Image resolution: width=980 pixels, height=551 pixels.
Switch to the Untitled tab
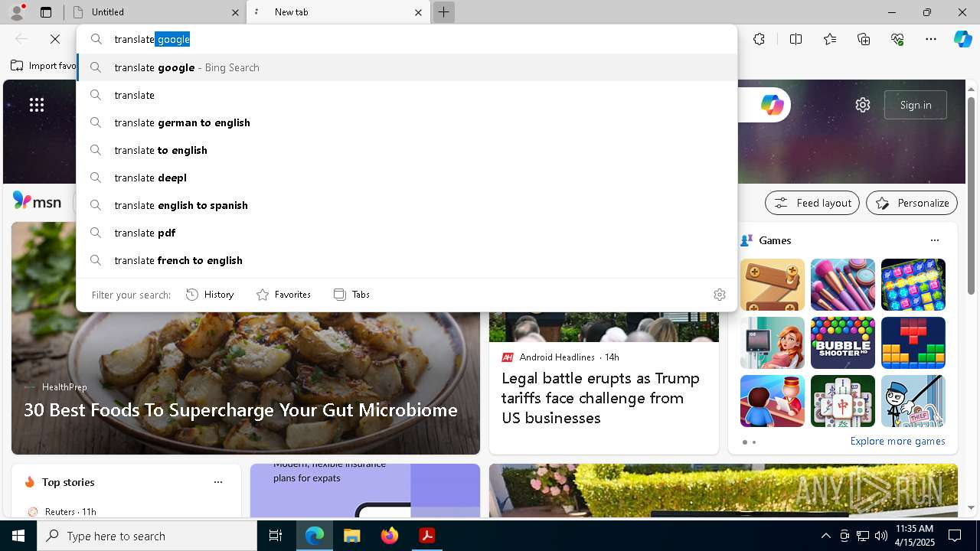point(153,12)
